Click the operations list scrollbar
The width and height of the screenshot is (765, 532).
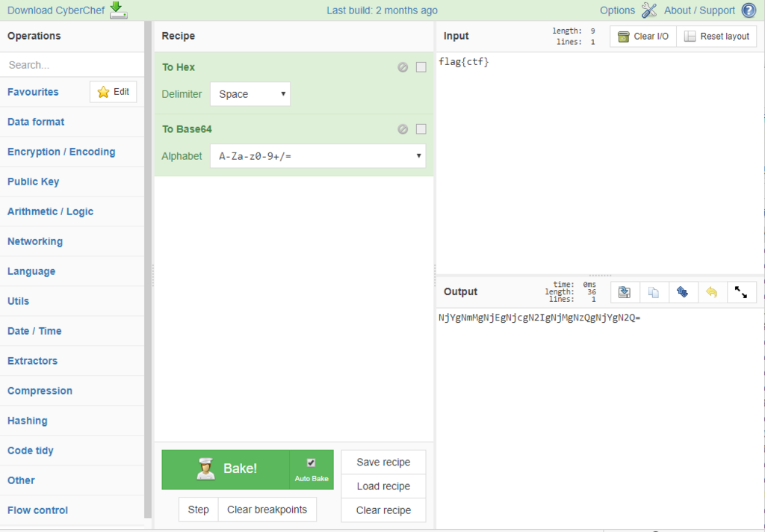(149, 270)
